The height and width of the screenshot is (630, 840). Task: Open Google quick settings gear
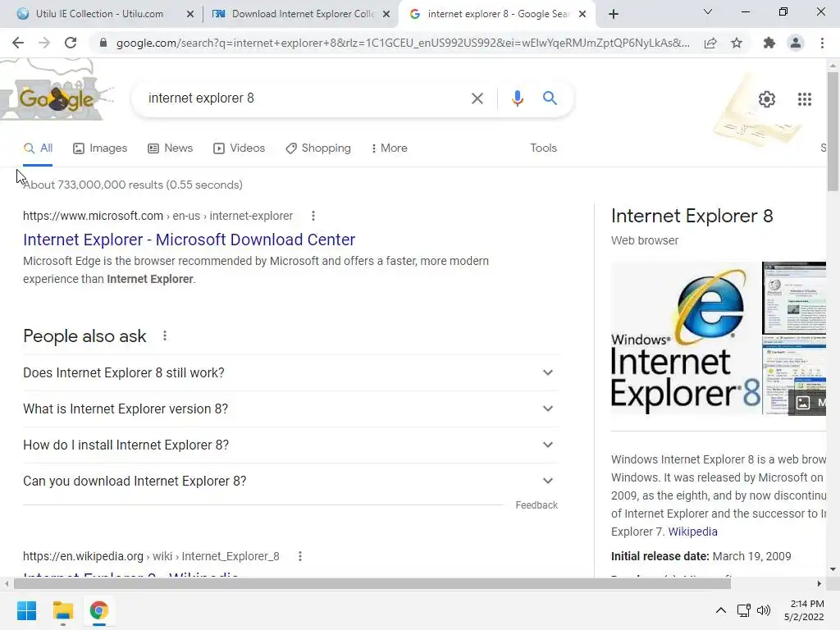tap(767, 99)
